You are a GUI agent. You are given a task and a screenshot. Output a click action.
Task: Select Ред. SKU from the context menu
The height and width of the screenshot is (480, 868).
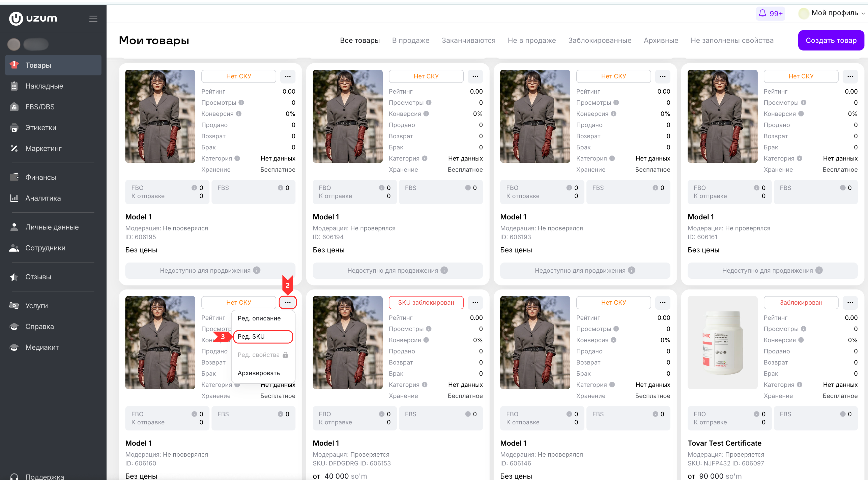click(x=263, y=336)
